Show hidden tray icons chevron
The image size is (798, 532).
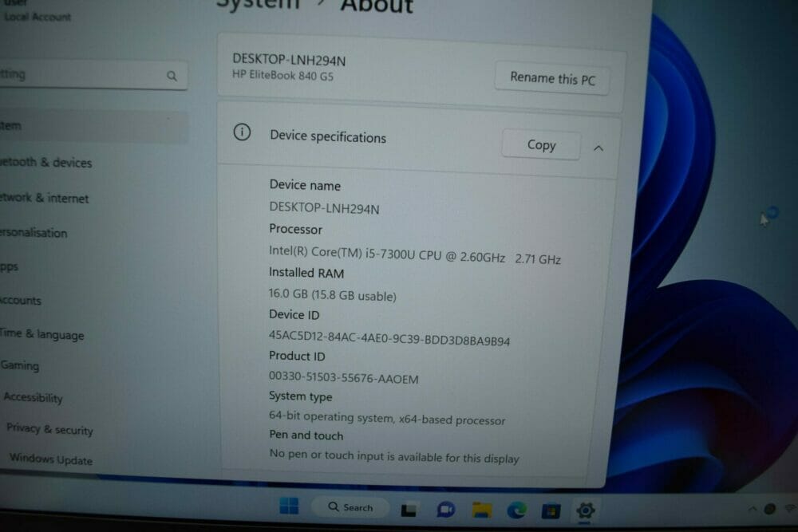click(x=753, y=508)
